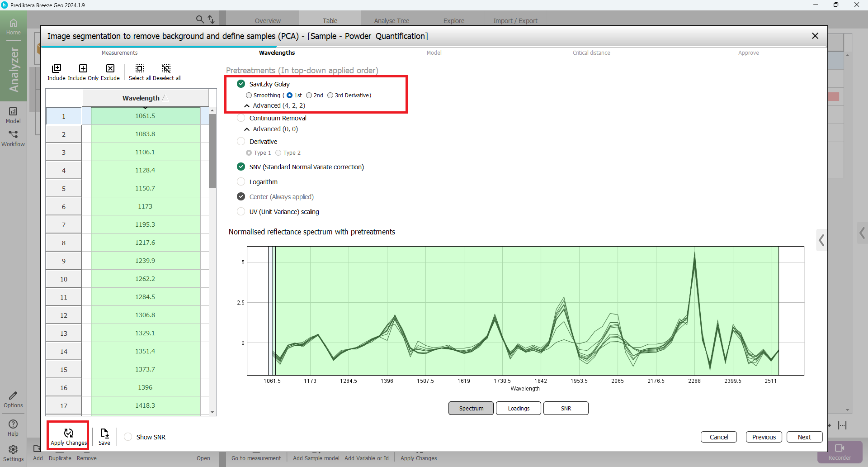Click the Apply Changes icon
Screen dimensions: 868x467
click(68, 434)
